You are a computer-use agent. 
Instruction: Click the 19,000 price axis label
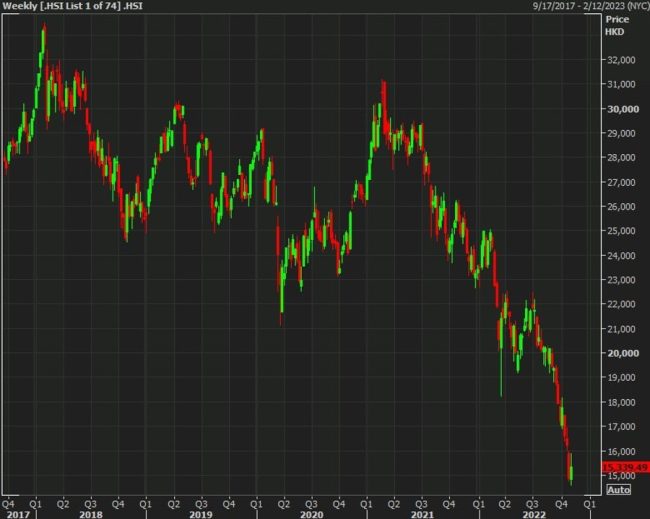click(621, 377)
